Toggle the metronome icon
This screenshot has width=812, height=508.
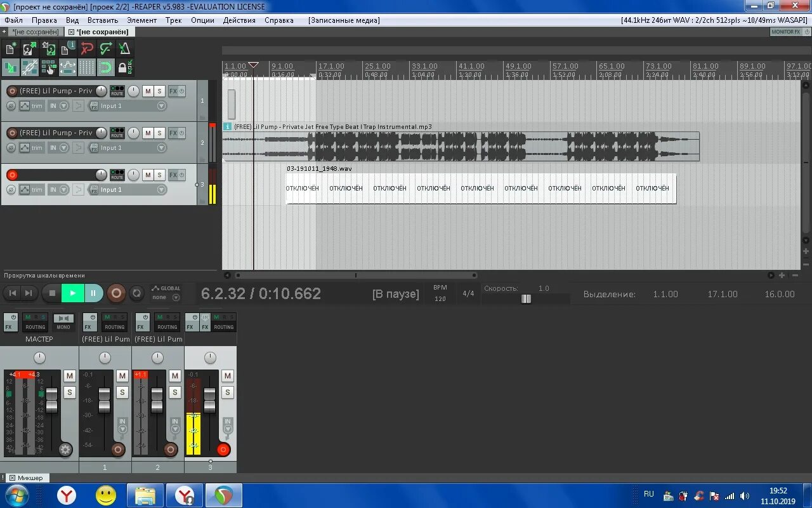tap(125, 49)
